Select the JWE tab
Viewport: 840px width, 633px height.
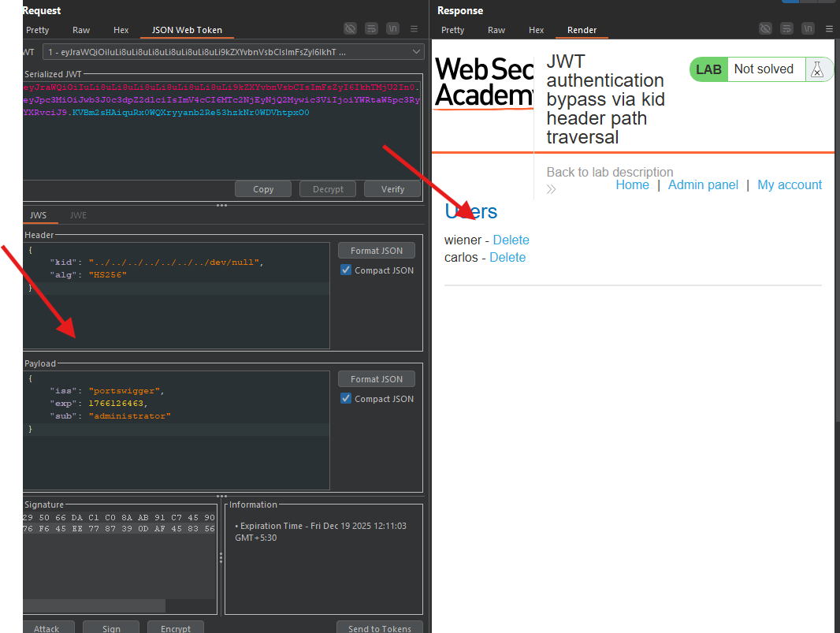point(78,215)
